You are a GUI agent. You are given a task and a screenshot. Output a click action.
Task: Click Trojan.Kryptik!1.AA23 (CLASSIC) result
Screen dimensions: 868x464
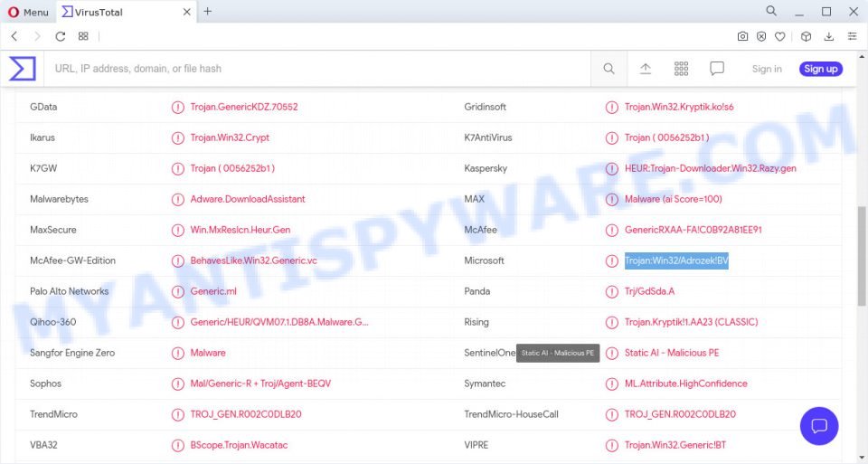(692, 322)
